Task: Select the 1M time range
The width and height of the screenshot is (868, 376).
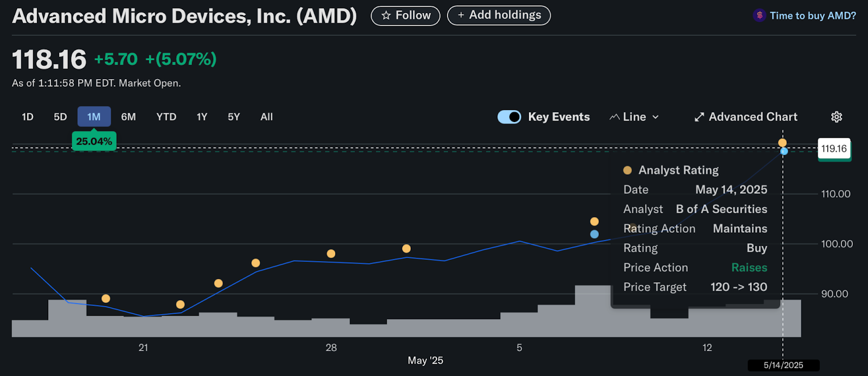Action: coord(94,117)
